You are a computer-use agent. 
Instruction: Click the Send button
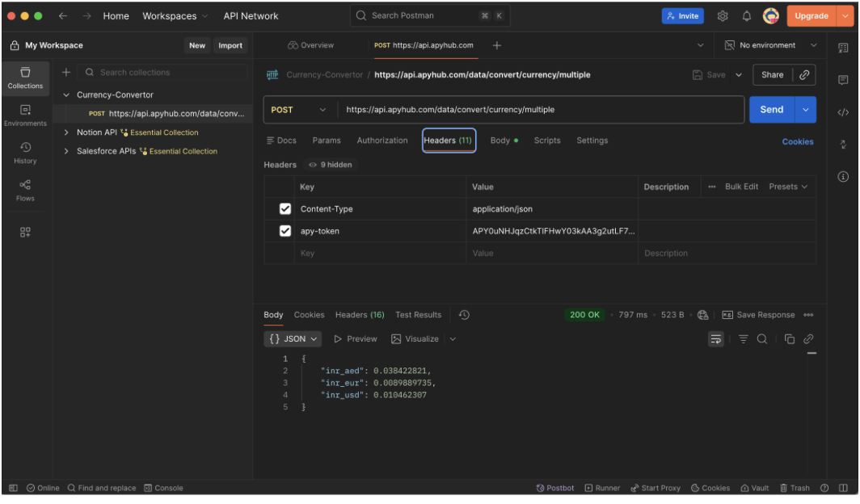click(772, 110)
